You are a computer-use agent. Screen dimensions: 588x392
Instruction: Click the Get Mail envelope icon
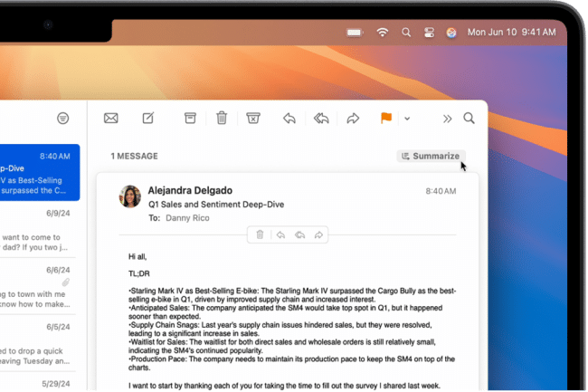point(111,119)
